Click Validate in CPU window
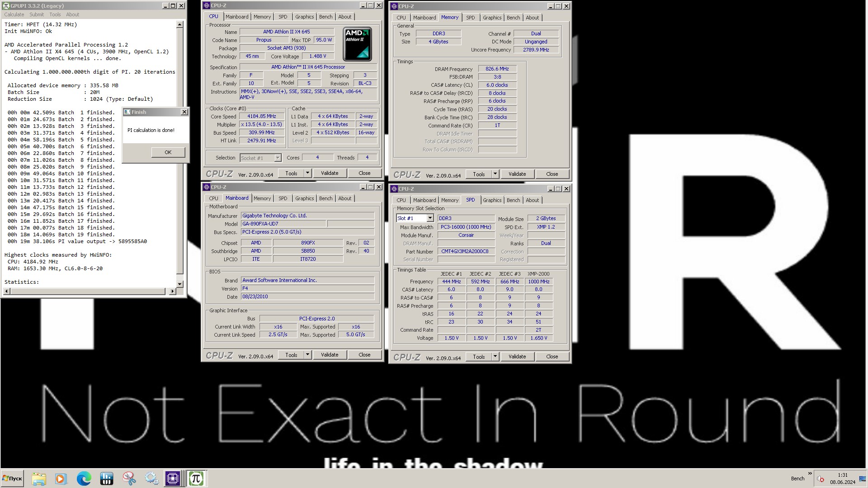 click(330, 173)
